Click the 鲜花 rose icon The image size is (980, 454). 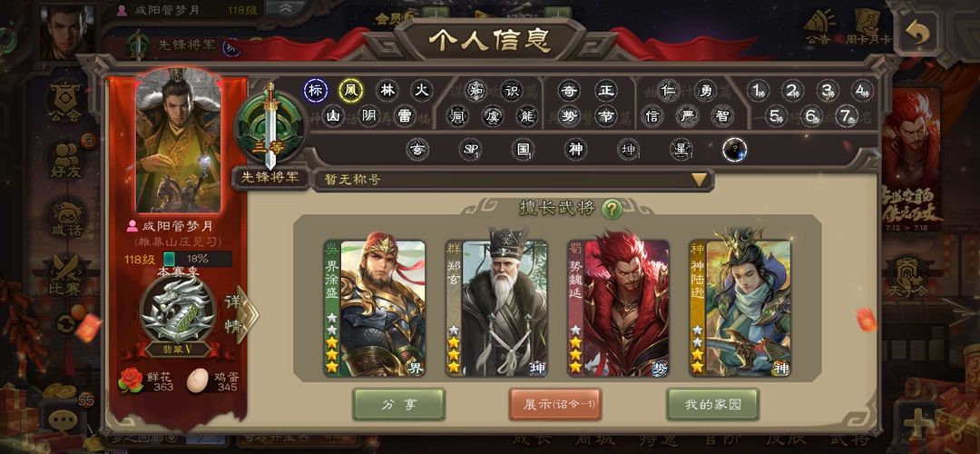pos(131,380)
